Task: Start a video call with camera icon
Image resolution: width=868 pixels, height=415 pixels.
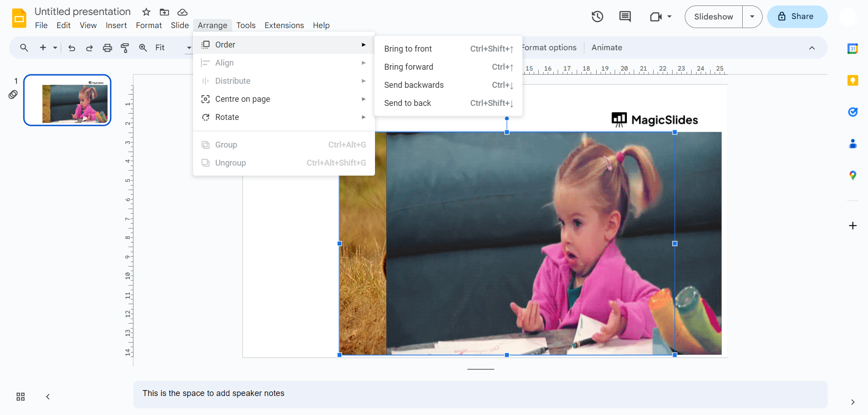Action: 655,17
